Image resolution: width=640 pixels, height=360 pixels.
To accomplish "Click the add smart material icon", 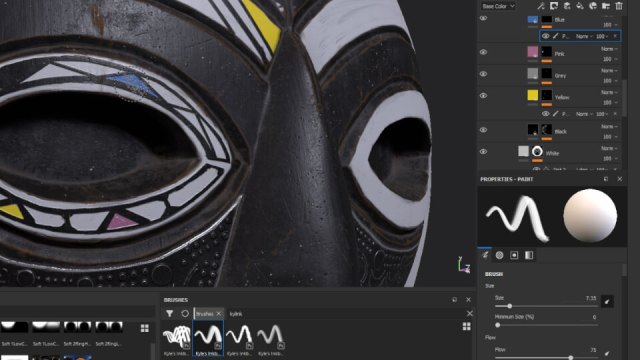I will coord(593,6).
